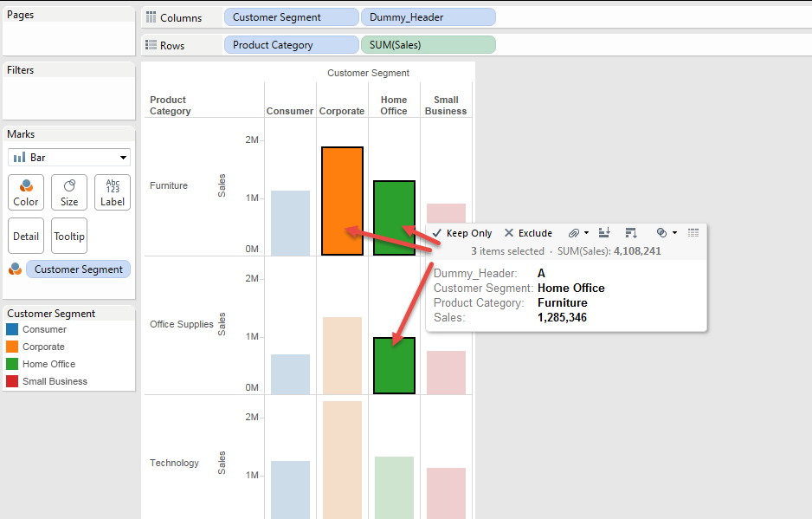Select the Consumer Technology bar

point(291,490)
